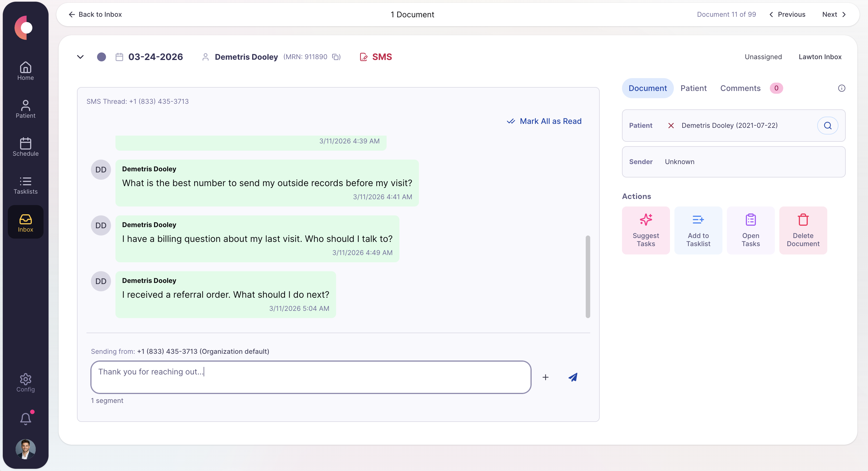Open the info icon near Comments
The image size is (868, 471).
pyautogui.click(x=842, y=88)
